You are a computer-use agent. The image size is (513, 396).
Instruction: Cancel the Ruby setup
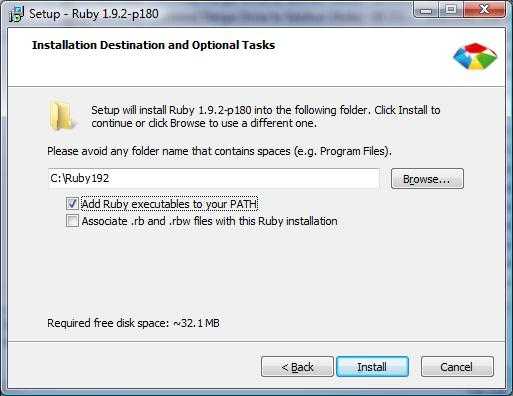(x=457, y=367)
